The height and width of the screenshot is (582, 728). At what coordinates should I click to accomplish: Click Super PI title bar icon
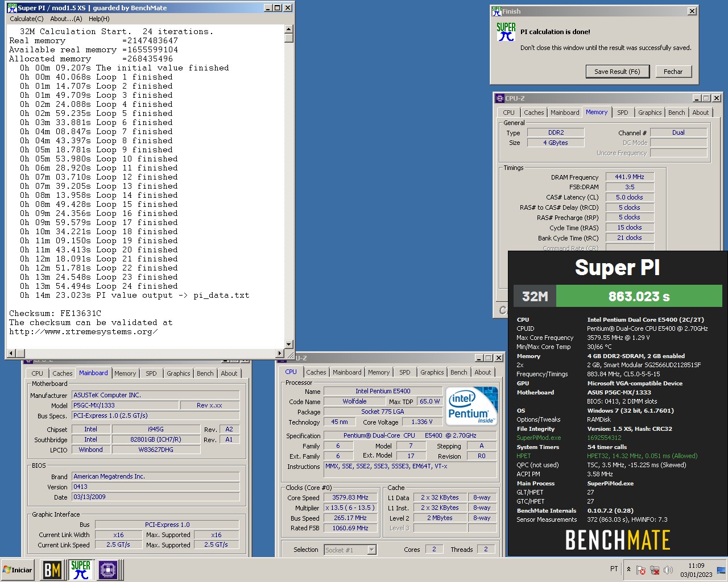(x=11, y=8)
